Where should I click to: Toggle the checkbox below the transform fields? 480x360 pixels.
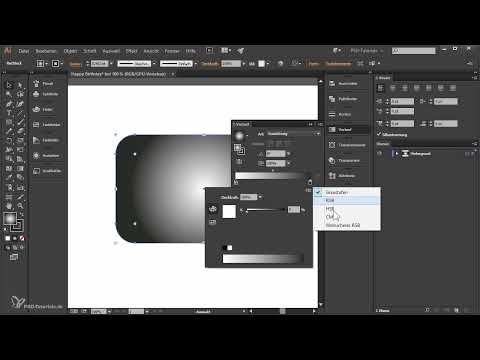[379, 134]
